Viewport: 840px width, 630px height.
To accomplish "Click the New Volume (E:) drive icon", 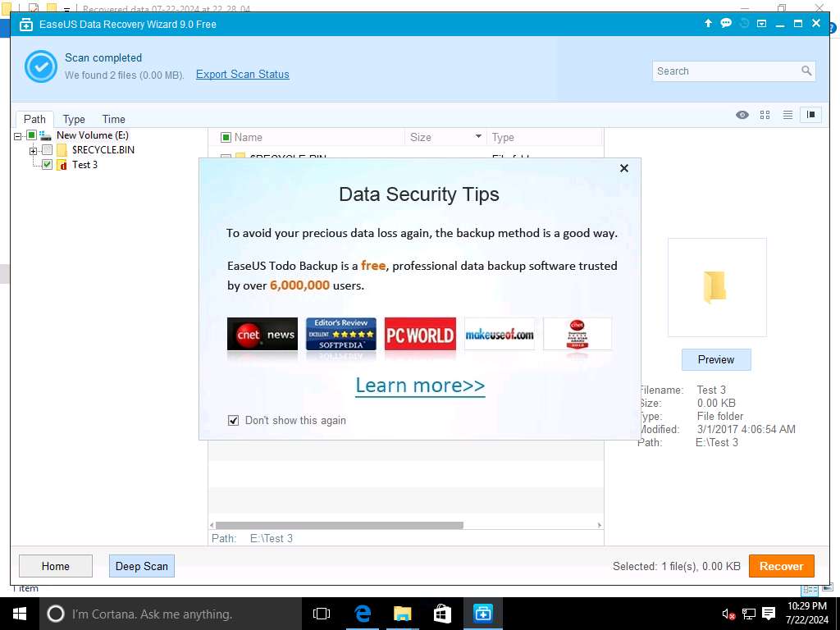I will 45,135.
